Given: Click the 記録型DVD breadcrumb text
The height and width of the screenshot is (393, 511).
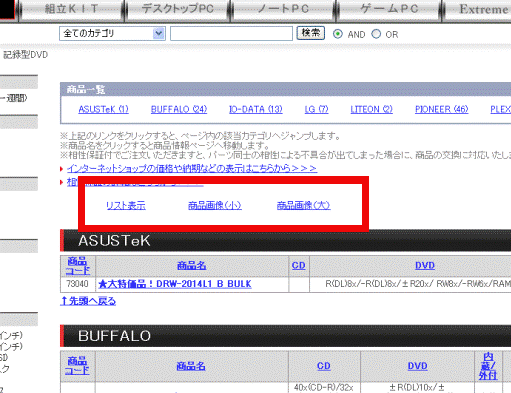Looking at the screenshot, I should (26, 55).
